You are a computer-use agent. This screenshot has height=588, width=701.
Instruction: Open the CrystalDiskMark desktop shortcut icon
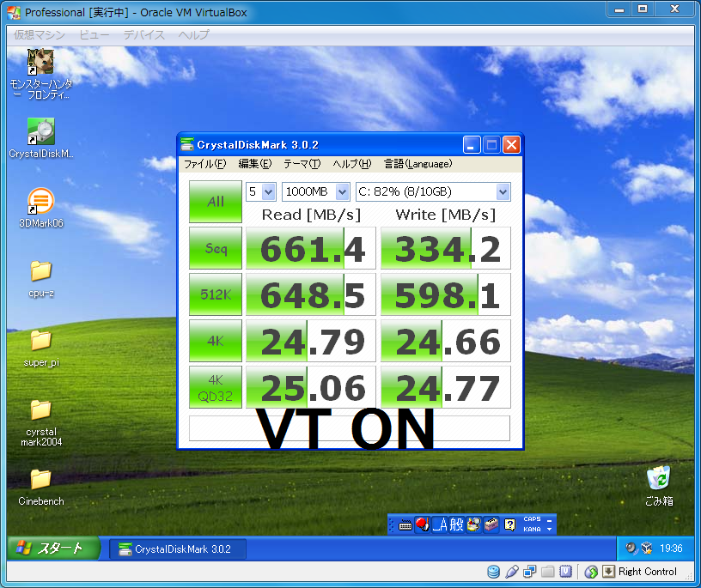tap(40, 131)
